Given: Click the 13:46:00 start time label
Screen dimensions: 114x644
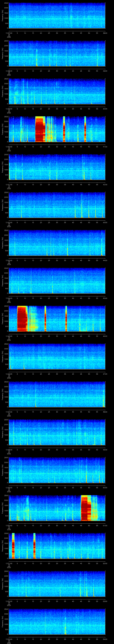Looking at the screenshot, I should point(9,374).
